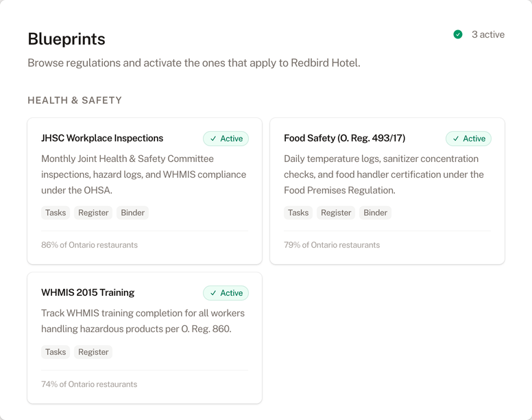
Task: Open Food Safety (O. Reg. 493/17) title
Action: click(x=344, y=138)
